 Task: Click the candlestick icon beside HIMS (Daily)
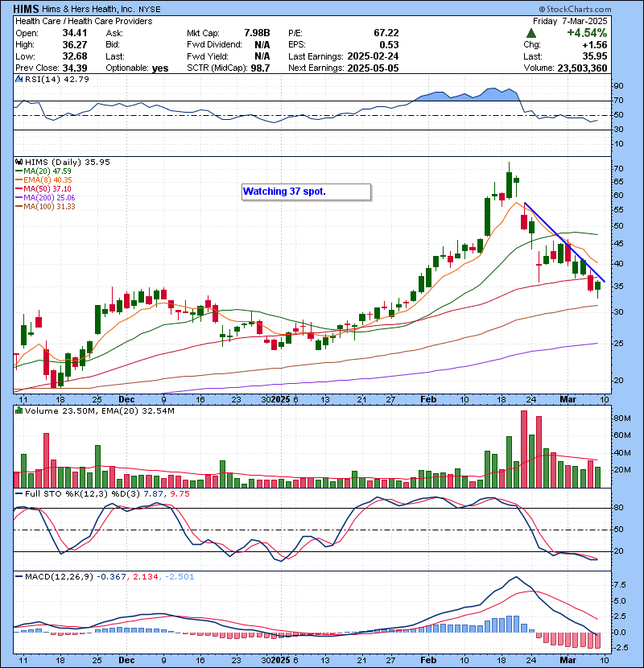tap(19, 162)
